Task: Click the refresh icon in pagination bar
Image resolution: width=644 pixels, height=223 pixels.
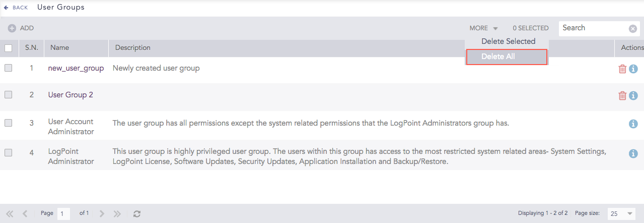Action: (137, 214)
